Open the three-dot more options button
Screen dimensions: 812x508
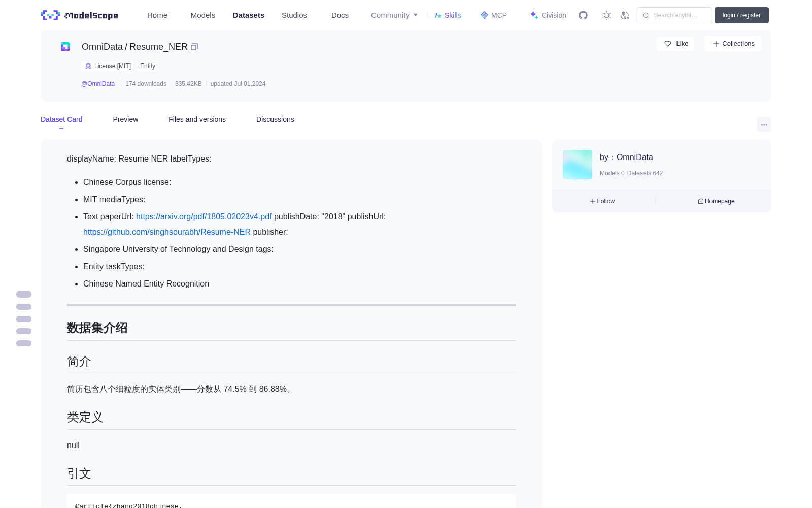[x=764, y=124]
